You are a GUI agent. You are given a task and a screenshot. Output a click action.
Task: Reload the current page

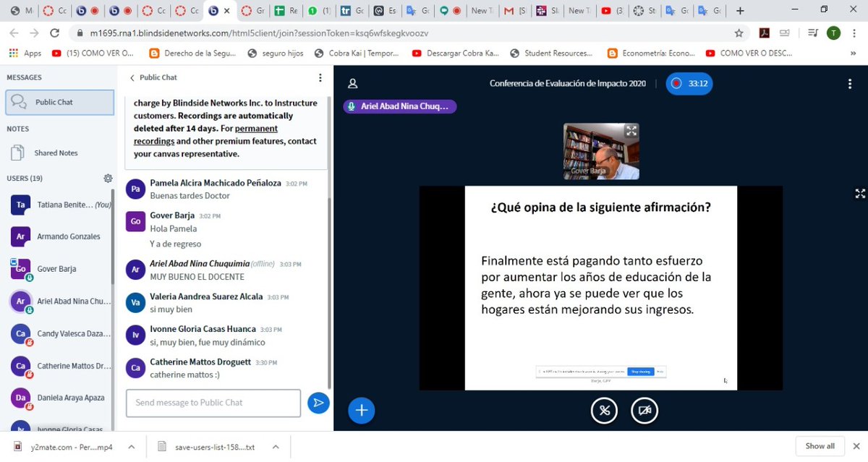55,33
